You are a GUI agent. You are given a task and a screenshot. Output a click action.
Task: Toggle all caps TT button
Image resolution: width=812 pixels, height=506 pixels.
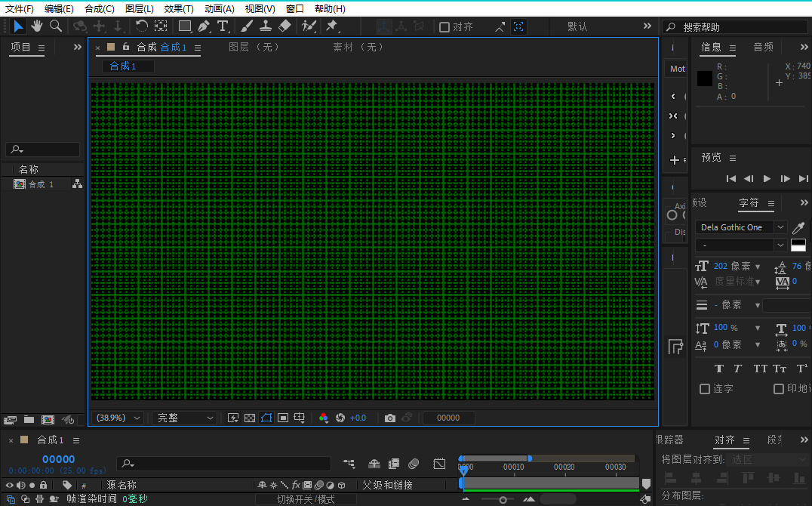point(760,369)
